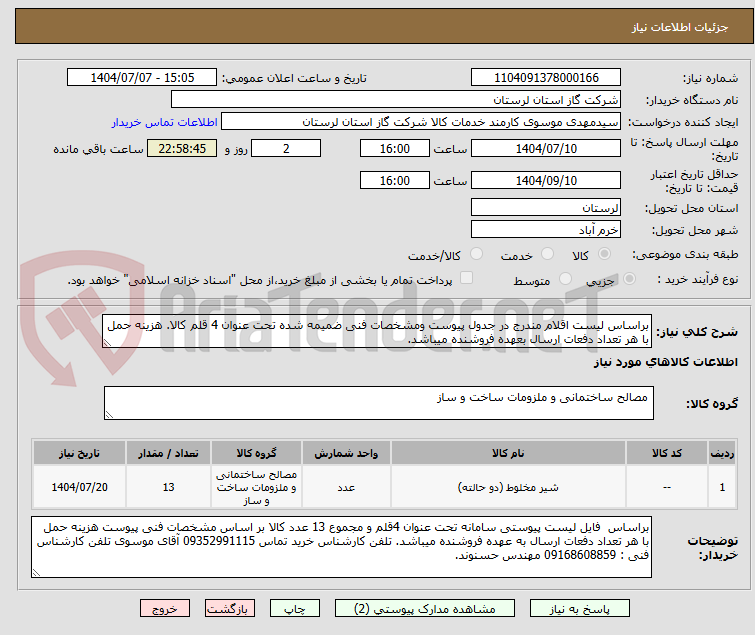
Task: Click the unit cell عدد
Action: [x=346, y=487]
